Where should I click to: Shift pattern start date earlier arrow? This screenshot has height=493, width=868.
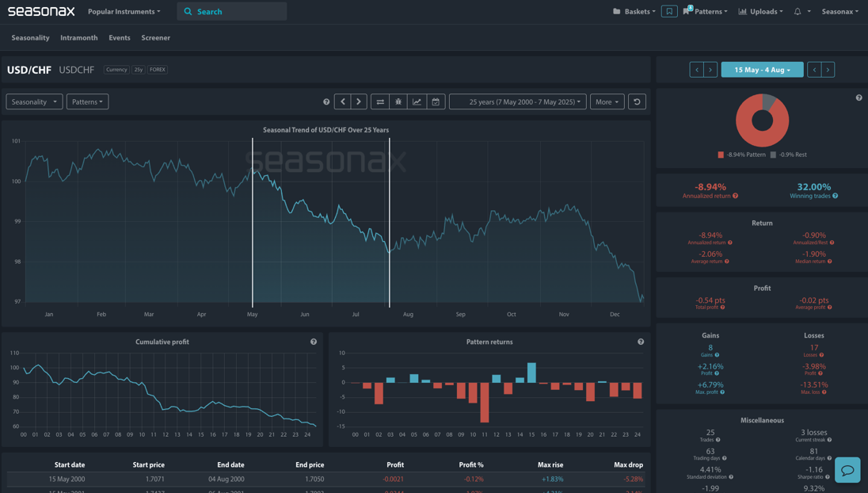[x=696, y=70]
